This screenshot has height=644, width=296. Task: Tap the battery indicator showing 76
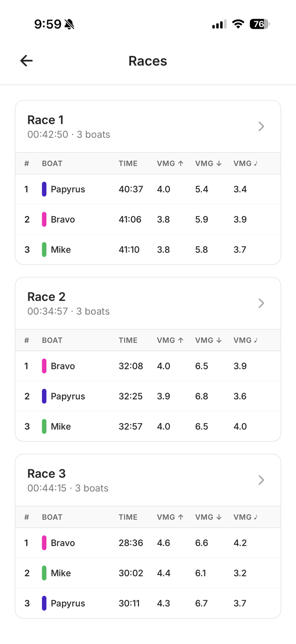tap(259, 24)
